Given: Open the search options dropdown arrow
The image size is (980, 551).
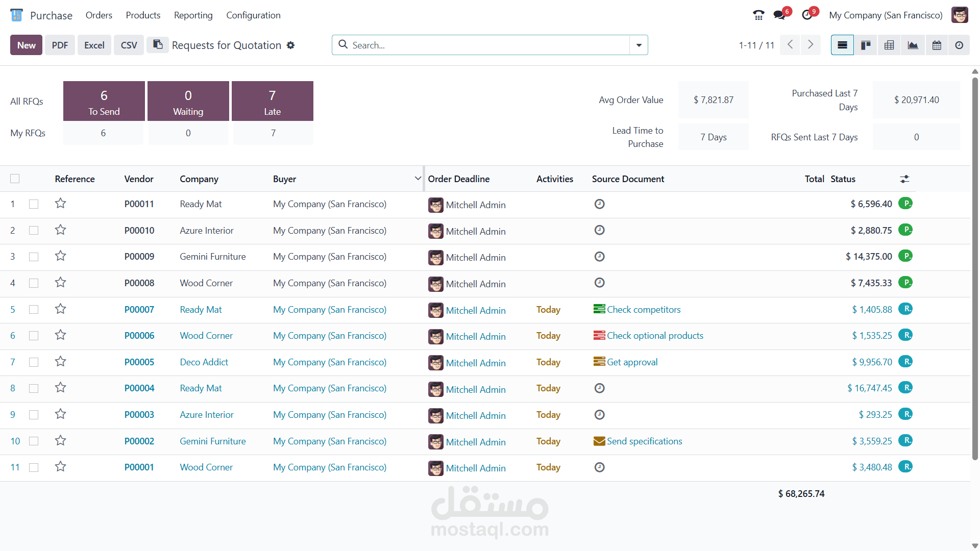Looking at the screenshot, I should (x=639, y=45).
